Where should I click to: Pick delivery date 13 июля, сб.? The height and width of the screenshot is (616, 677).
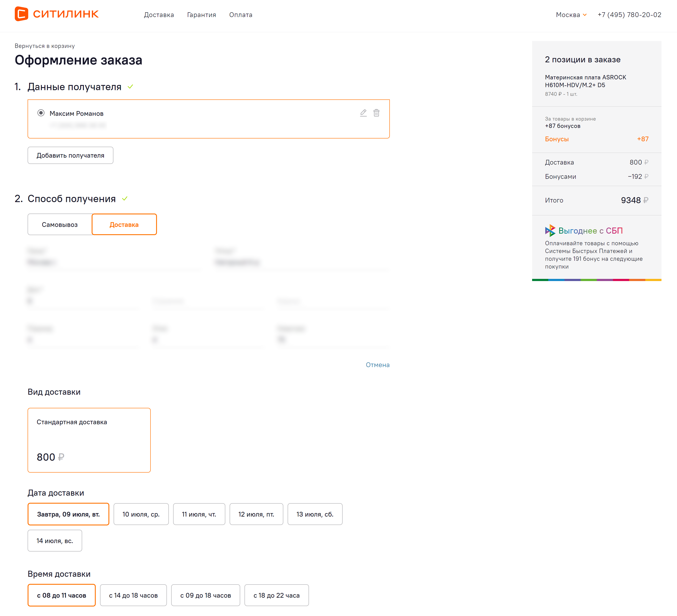pyautogui.click(x=315, y=514)
